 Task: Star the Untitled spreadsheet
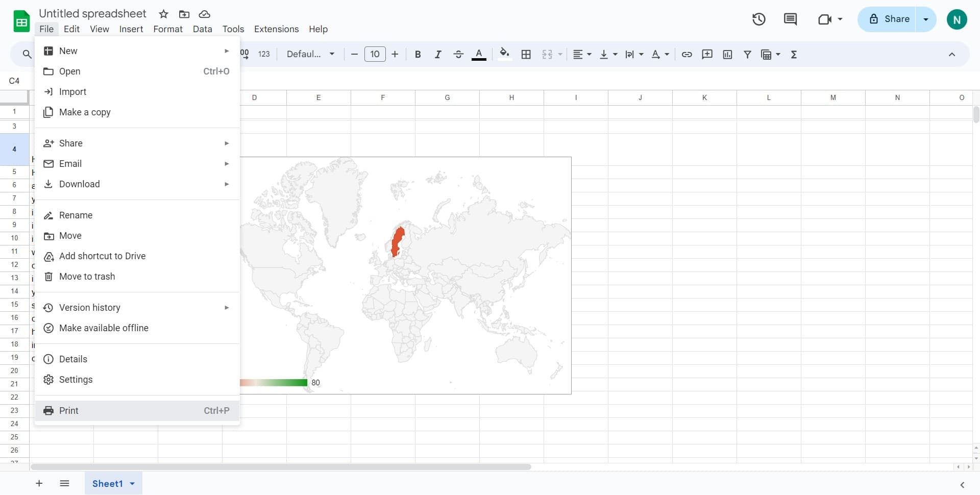[163, 14]
